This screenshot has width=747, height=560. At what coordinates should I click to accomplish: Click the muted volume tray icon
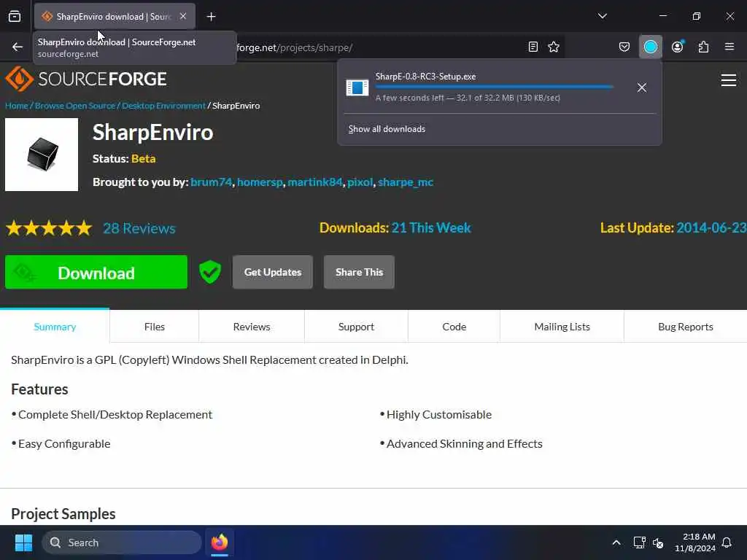tap(658, 542)
